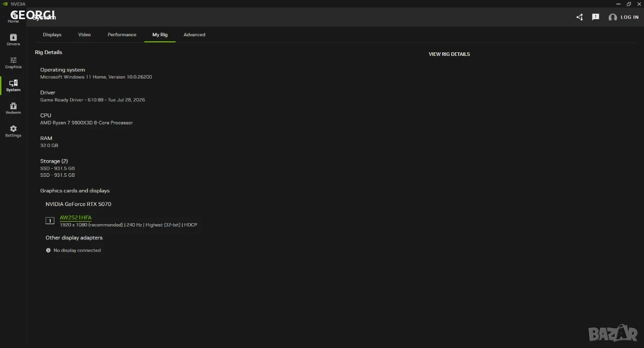Click the Rig Details heading
The height and width of the screenshot is (348, 644).
click(48, 52)
